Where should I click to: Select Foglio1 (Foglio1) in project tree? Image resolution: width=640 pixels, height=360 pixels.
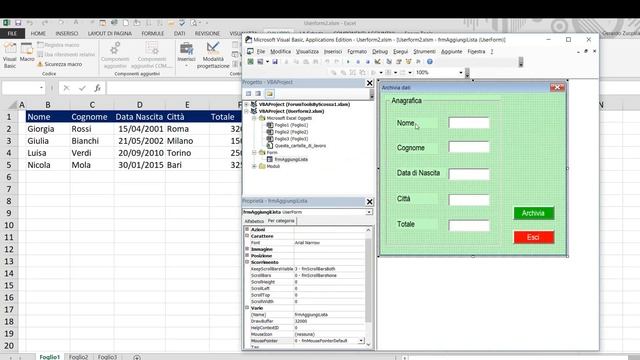pos(291,125)
